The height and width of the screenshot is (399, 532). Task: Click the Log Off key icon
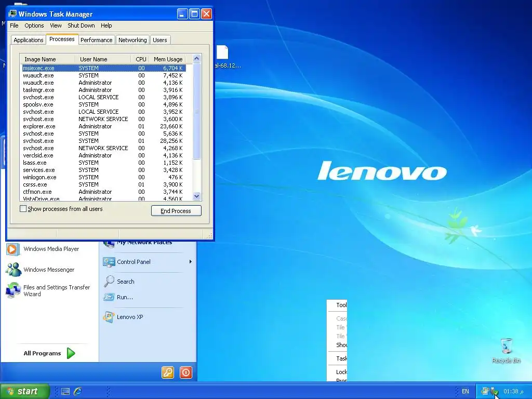click(x=168, y=373)
